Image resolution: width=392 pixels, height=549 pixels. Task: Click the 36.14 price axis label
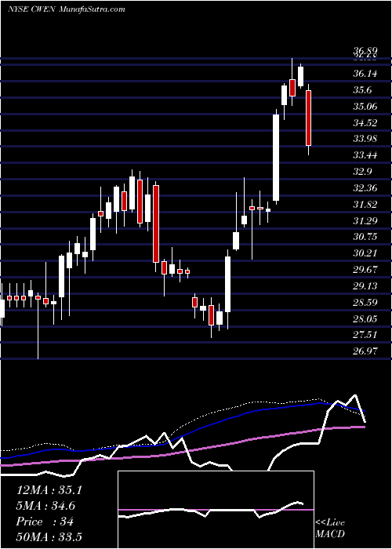click(365, 74)
